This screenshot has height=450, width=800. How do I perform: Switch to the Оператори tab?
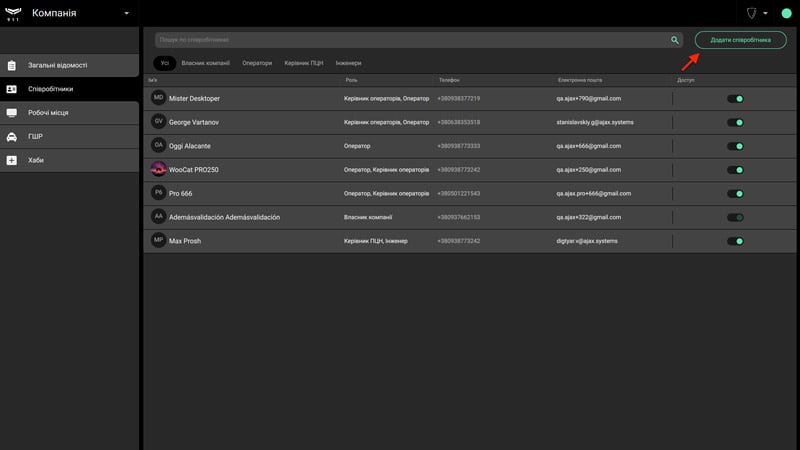coord(257,63)
